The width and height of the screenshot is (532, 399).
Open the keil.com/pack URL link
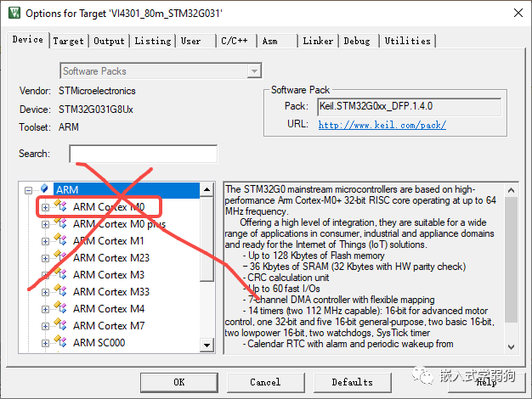[382, 125]
